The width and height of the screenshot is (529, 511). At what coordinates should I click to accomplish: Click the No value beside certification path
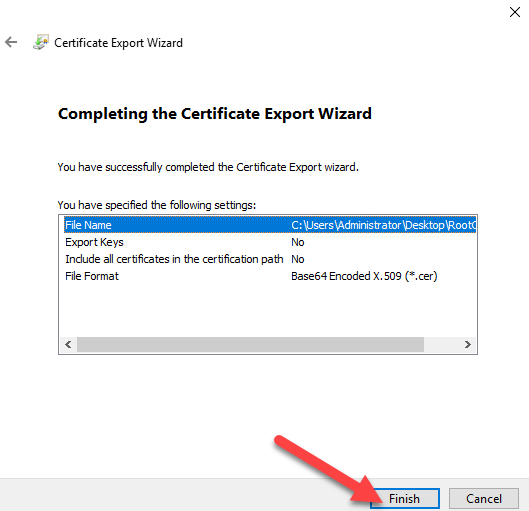tap(298, 259)
